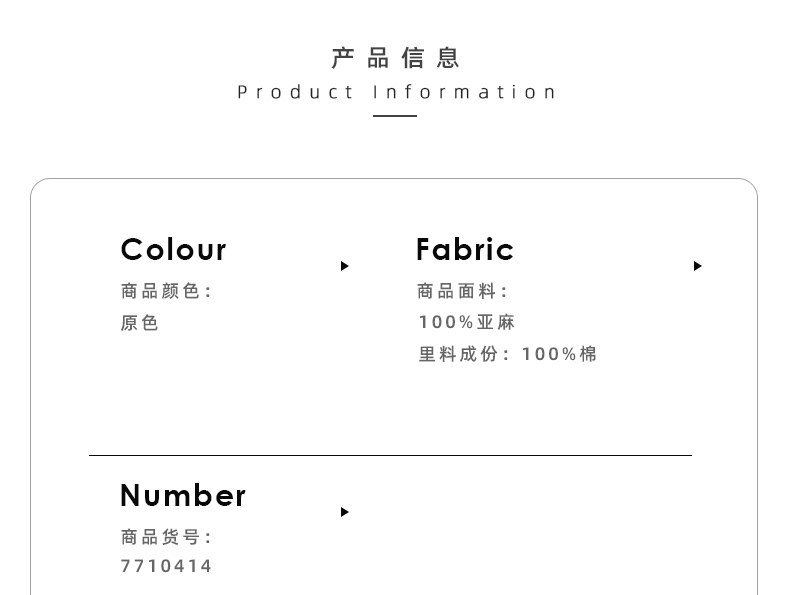Click the short underline below Product Information
Screen dimensions: 790x595
click(395, 116)
